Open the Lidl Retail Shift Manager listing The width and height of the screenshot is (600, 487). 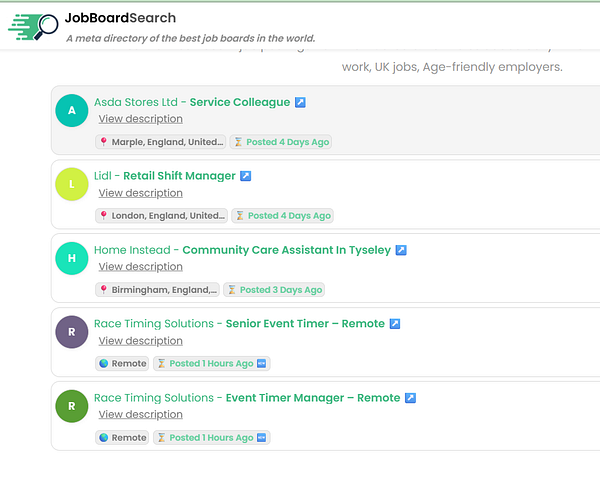tap(165, 176)
